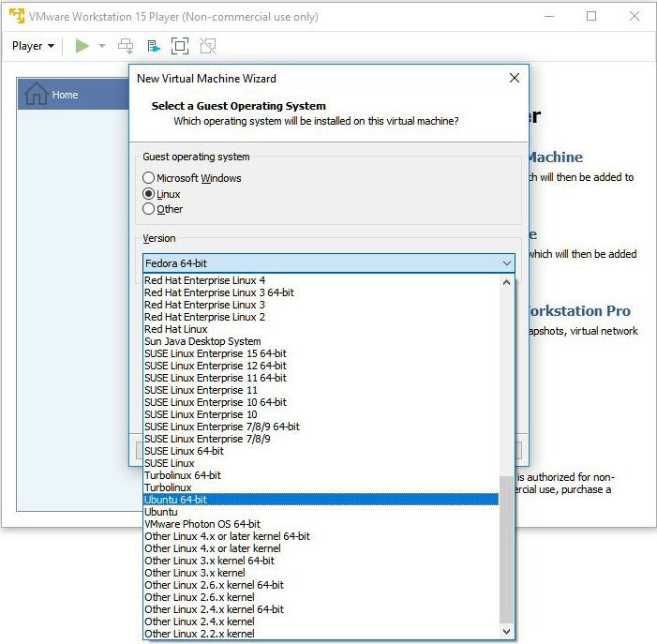Image resolution: width=657 pixels, height=644 pixels.
Task: Click the Unity mode toolbar icon
Action: (208, 46)
